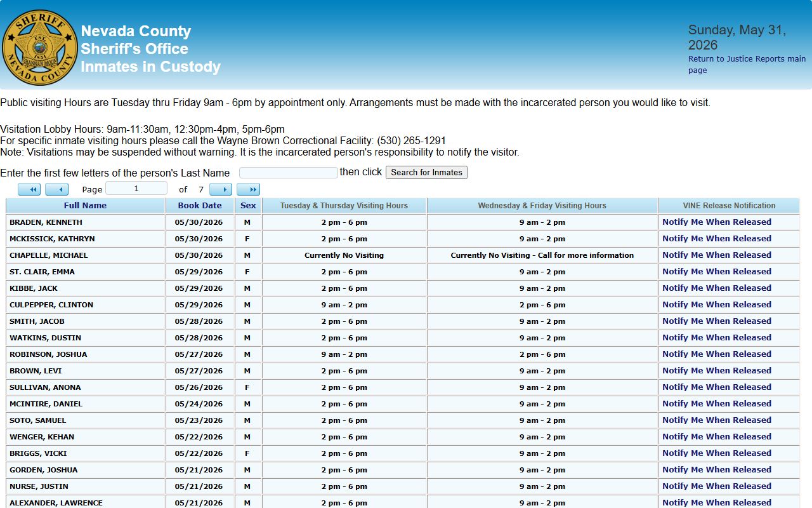Select the name ST. CLAIR, EMMA
The height and width of the screenshot is (508, 812).
pos(42,272)
